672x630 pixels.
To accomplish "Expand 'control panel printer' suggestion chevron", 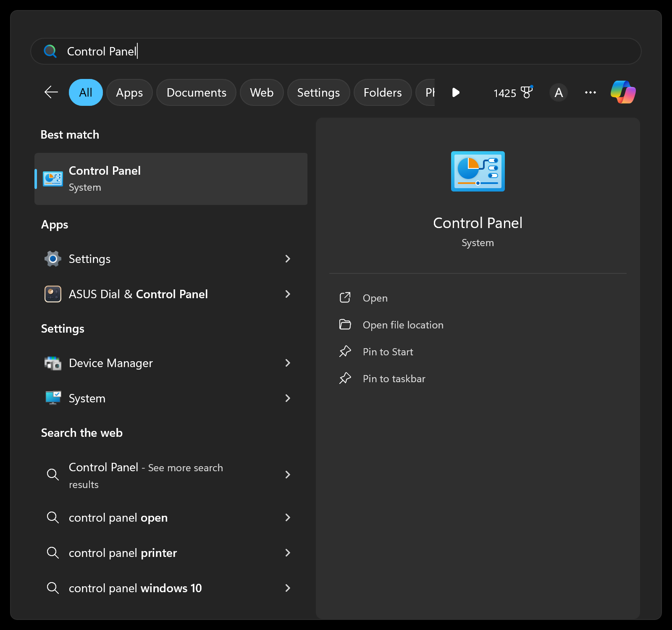I will click(x=288, y=553).
